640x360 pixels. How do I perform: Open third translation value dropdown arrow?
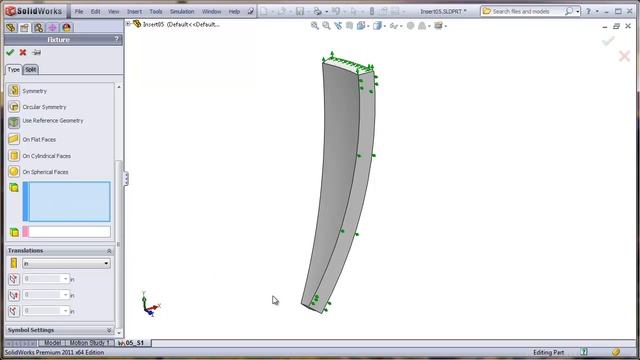tap(65, 311)
